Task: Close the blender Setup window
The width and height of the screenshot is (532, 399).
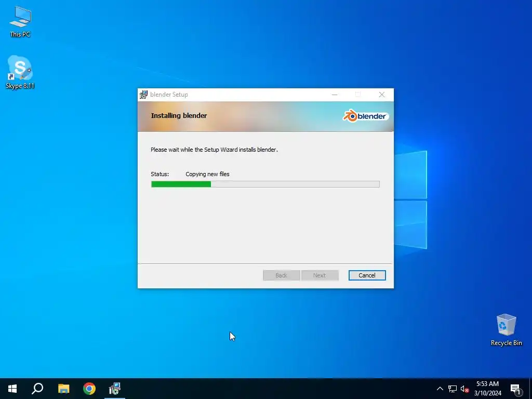Action: point(382,95)
